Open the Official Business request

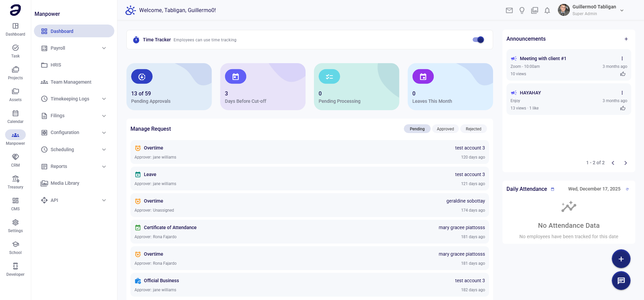coord(310,285)
